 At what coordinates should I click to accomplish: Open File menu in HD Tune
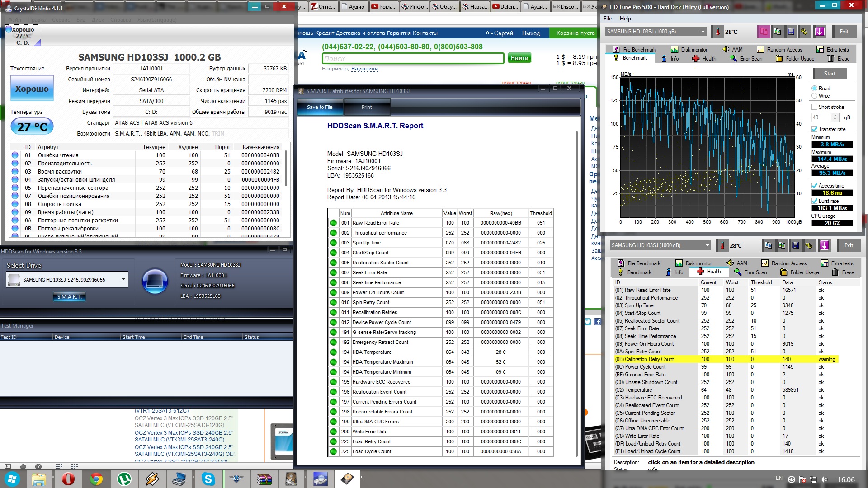coord(608,19)
